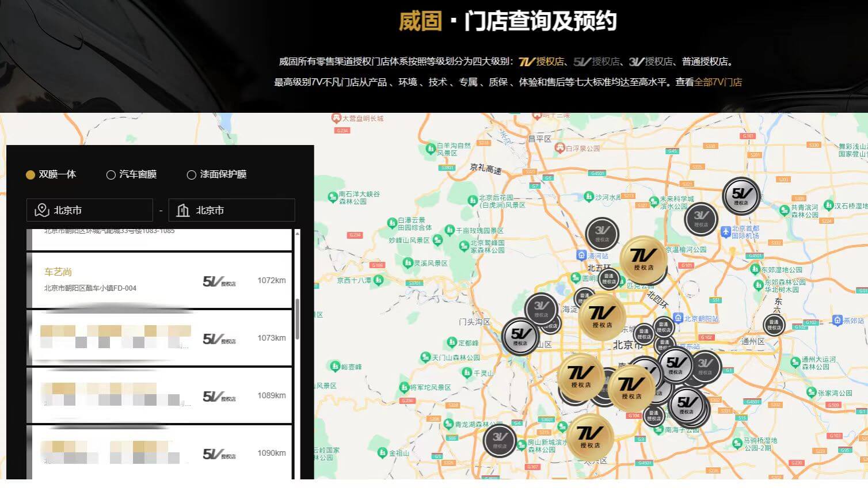The width and height of the screenshot is (868, 488).
Task: Expand the city dropdown with the building icon
Action: pyautogui.click(x=231, y=211)
